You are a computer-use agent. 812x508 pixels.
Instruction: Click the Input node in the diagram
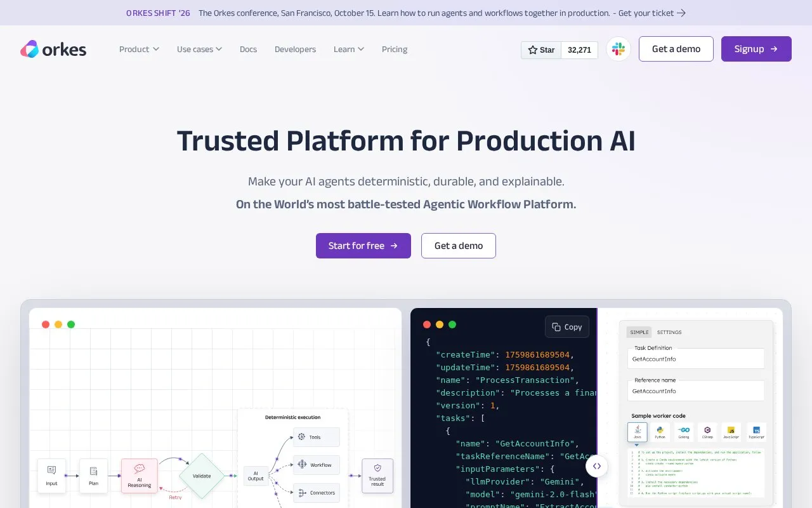[x=51, y=476]
